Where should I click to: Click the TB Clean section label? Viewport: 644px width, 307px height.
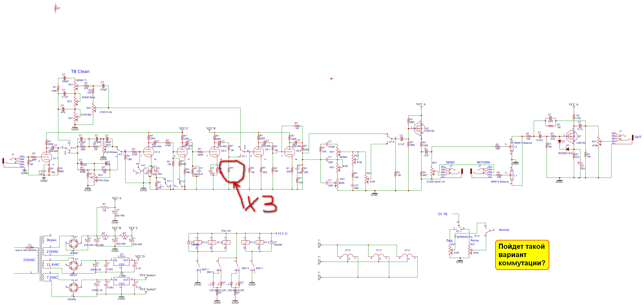pos(80,72)
